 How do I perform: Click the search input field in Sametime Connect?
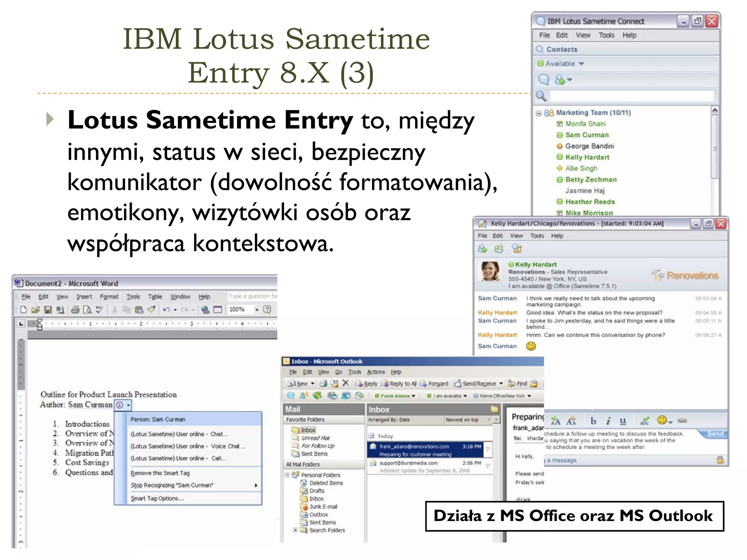pyautogui.click(x=631, y=96)
